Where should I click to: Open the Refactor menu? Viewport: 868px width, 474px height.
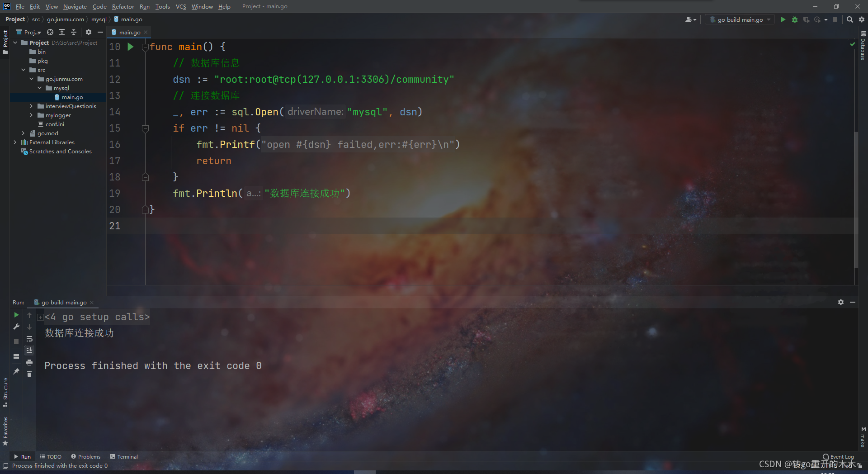pyautogui.click(x=123, y=6)
